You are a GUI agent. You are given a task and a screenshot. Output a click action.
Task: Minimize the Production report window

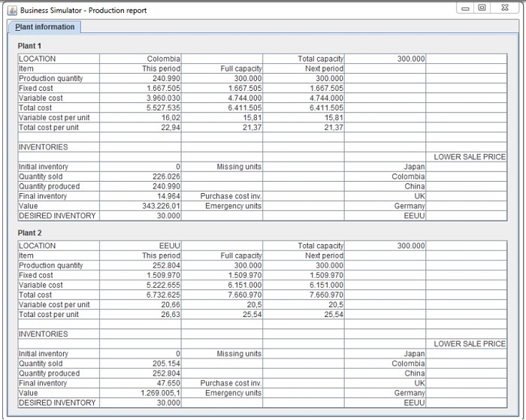point(467,8)
